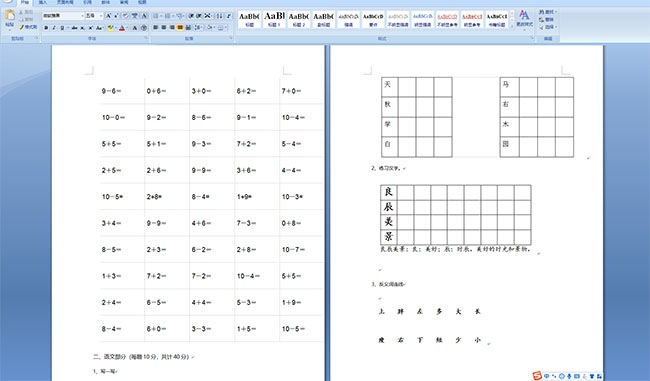Apply the 标题 2 heading style
Viewport: 650px width, 381px height.
tap(299, 19)
